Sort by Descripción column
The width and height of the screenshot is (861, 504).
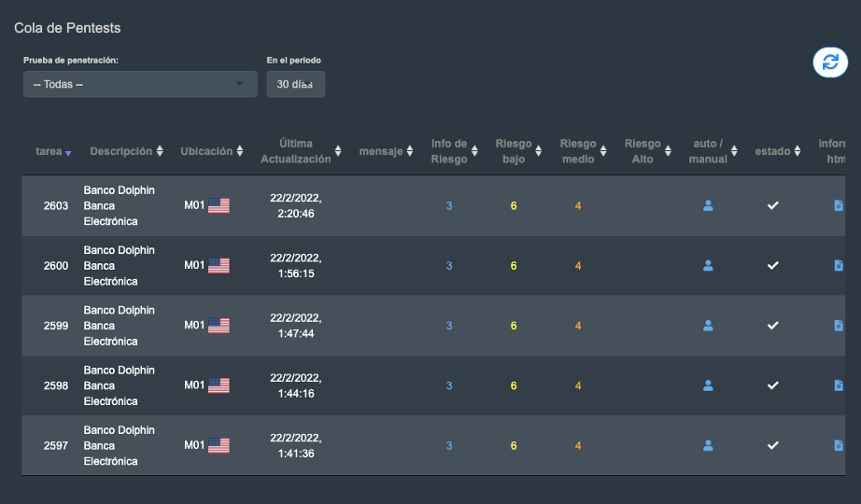pyautogui.click(x=126, y=151)
